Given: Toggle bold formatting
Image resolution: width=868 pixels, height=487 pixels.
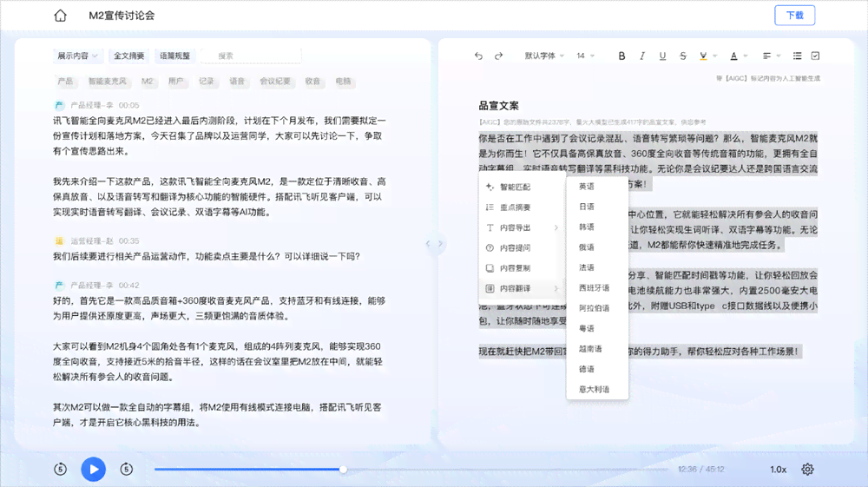Looking at the screenshot, I should coord(621,56).
